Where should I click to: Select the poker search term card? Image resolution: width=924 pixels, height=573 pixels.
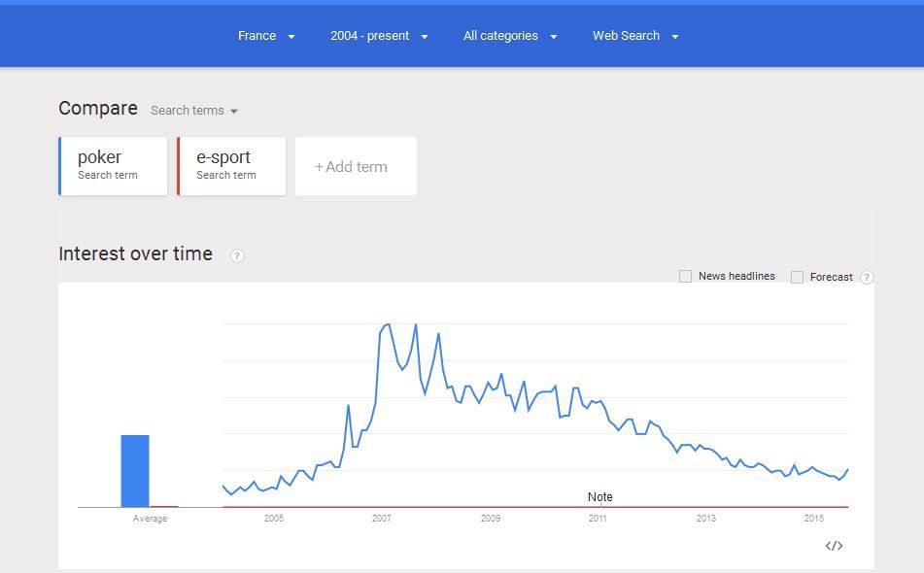click(113, 165)
